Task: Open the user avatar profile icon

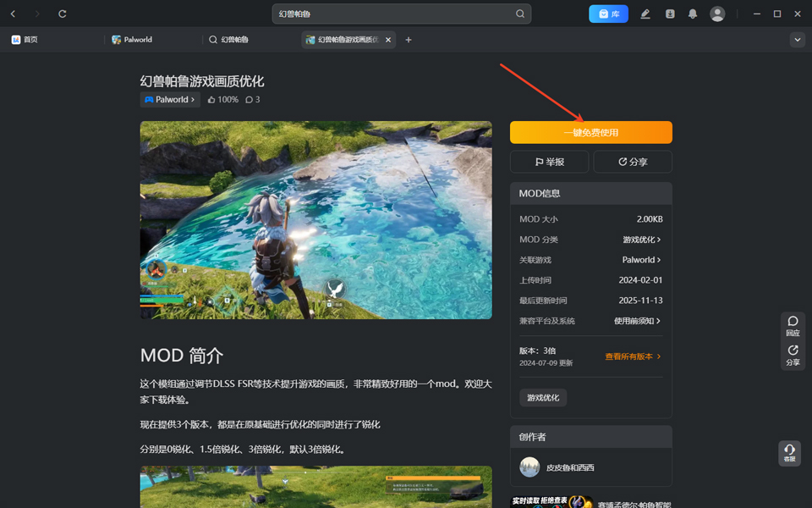Action: click(x=717, y=14)
